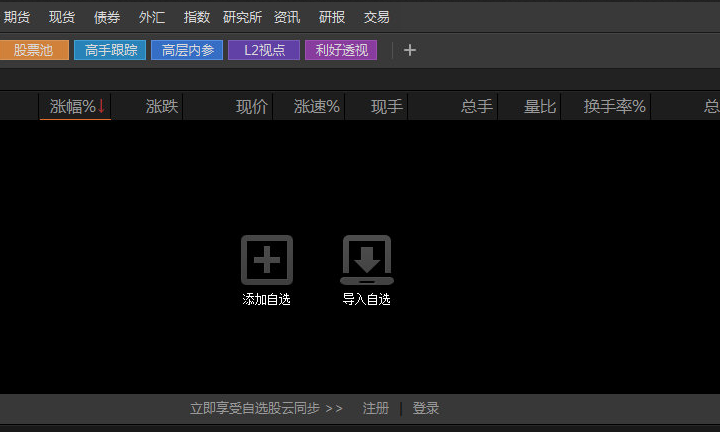
Task: Open the 研究所 menu
Action: coord(242,17)
